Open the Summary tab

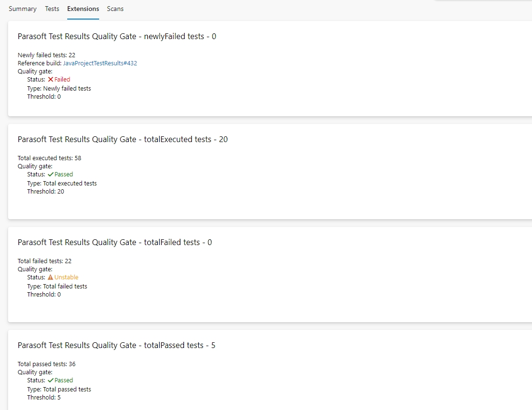[x=22, y=9]
